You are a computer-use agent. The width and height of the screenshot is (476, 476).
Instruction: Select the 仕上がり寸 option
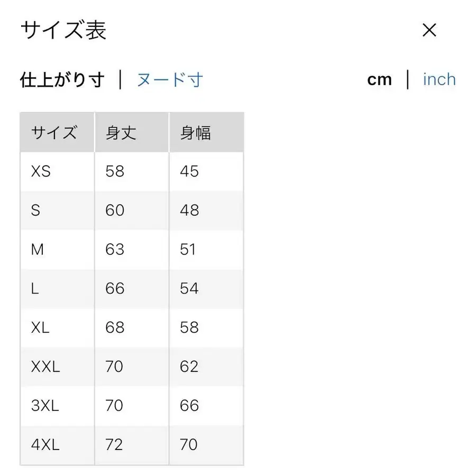pyautogui.click(x=62, y=79)
